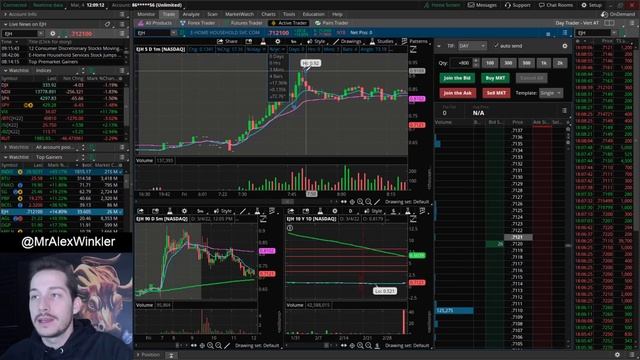The width and height of the screenshot is (640, 360).
Task: Open Support from top bar
Action: click(x=518, y=5)
